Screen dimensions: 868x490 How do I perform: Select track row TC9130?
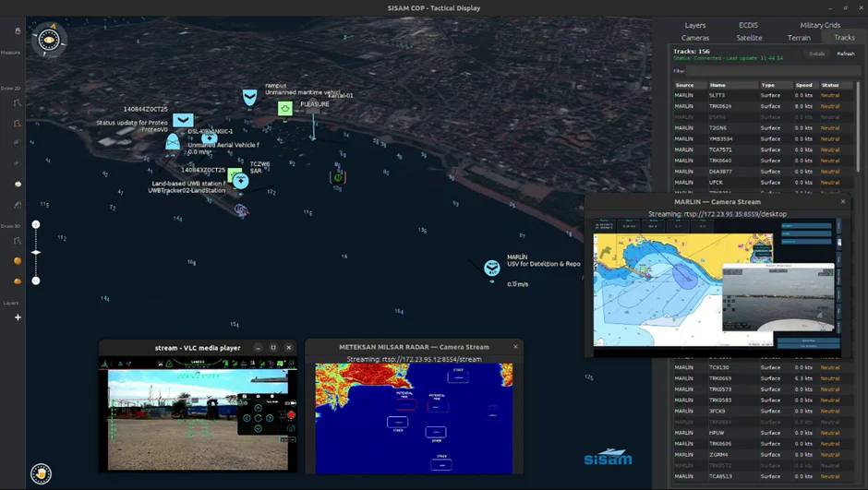(x=764, y=368)
